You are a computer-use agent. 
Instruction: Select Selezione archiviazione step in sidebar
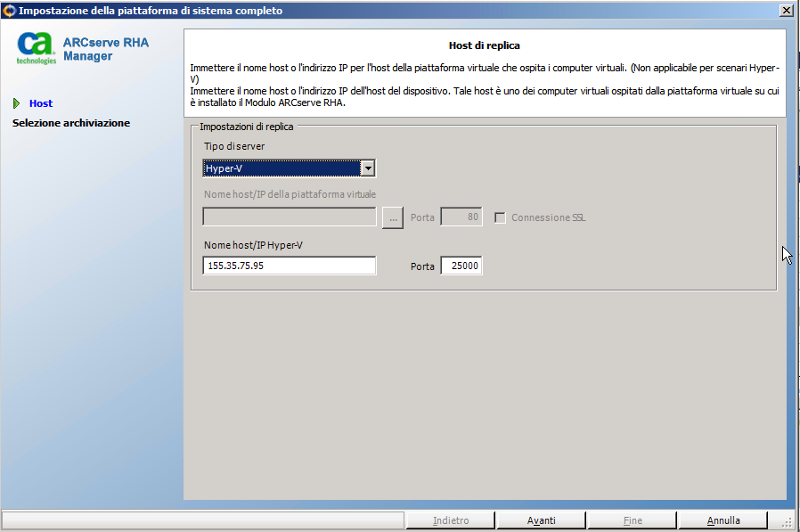click(x=71, y=123)
